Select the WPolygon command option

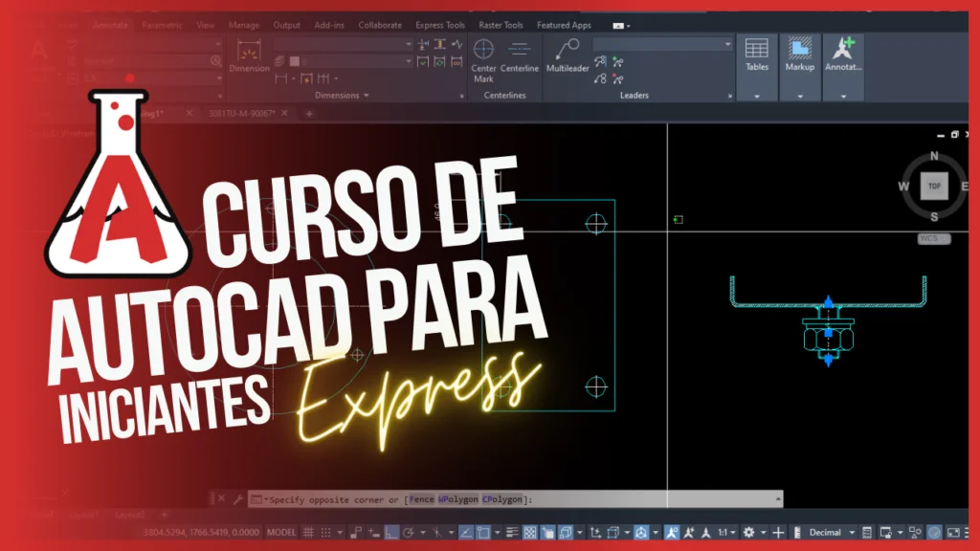click(458, 499)
